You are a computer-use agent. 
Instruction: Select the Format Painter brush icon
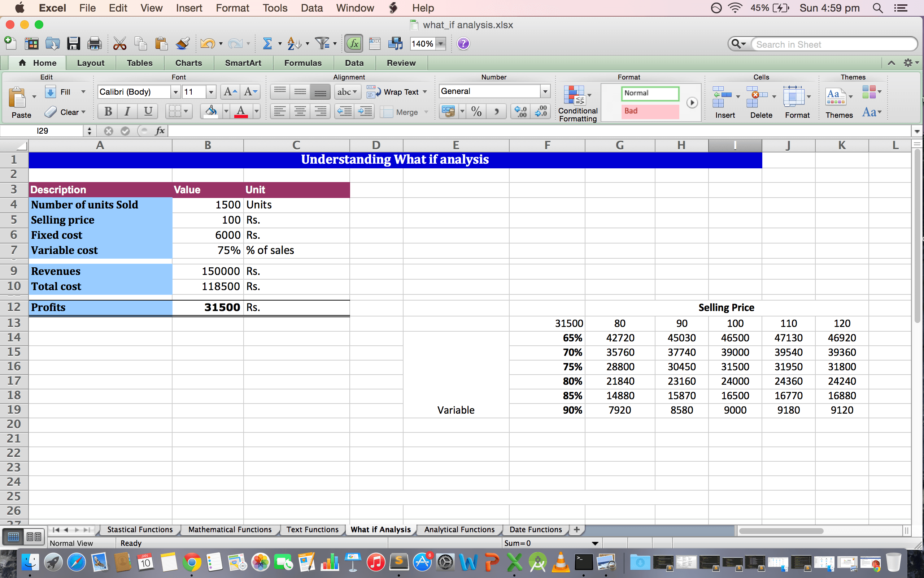[183, 44]
